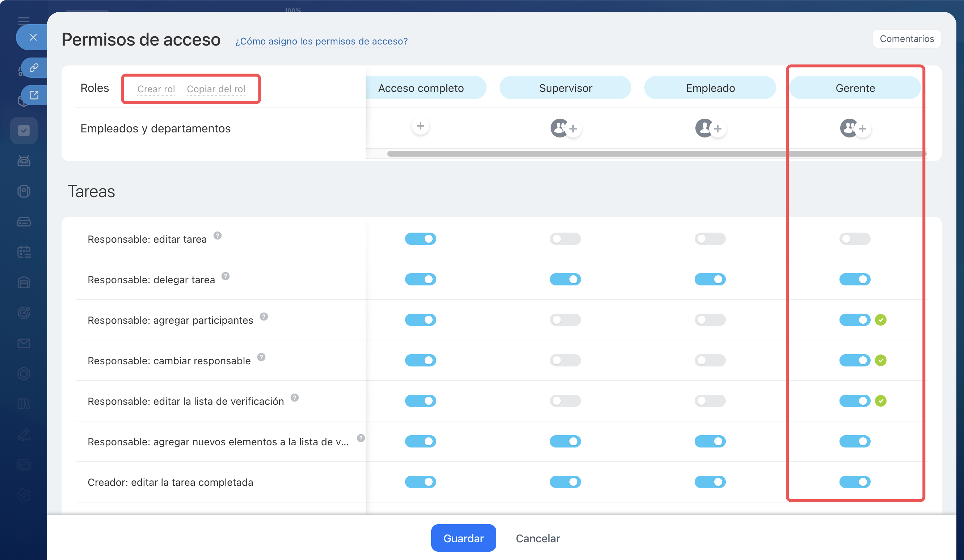Disable agregar nuevos elementos for Empleado

point(710,441)
